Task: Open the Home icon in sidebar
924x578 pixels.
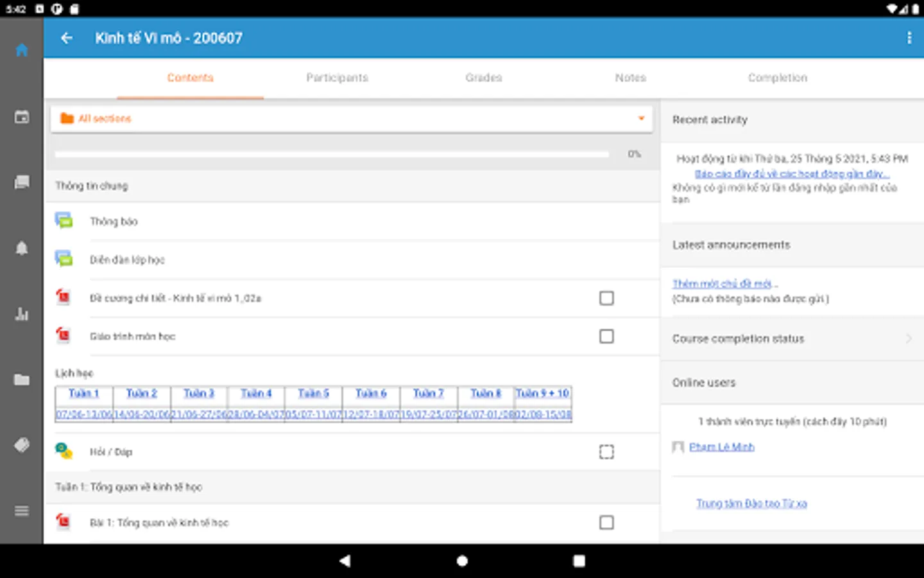Action: [22, 50]
